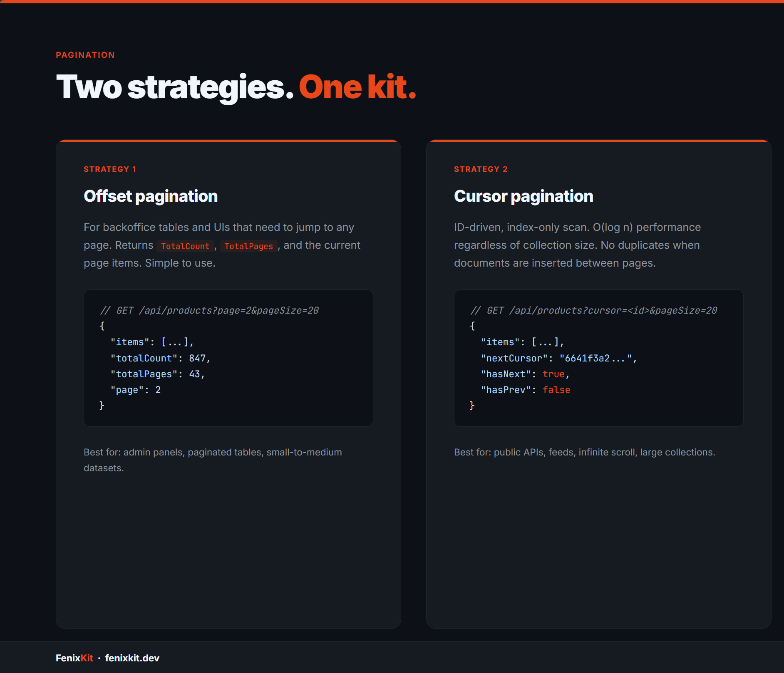Click the "hasNext": true code line
This screenshot has height=673, width=784.
tap(525, 374)
